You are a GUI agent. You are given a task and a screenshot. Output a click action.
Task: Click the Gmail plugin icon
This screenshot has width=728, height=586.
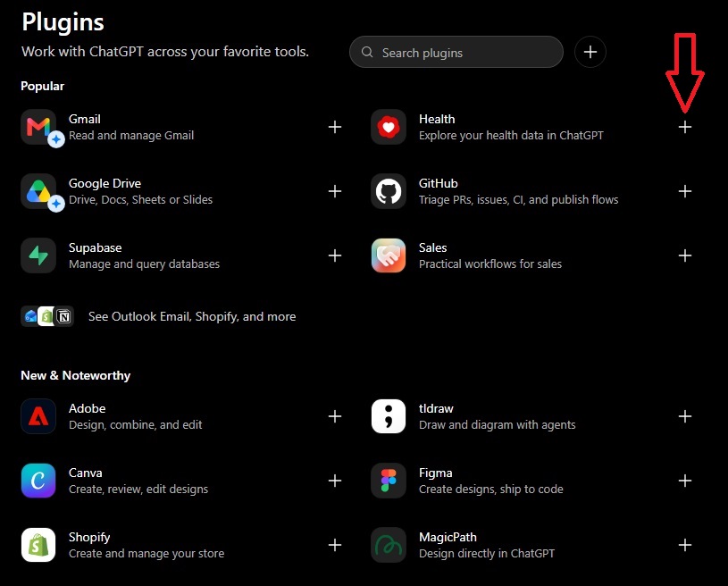(38, 127)
